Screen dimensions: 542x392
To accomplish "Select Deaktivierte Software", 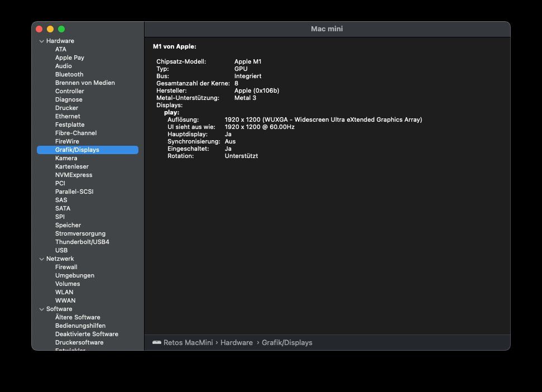I will click(x=87, y=334).
